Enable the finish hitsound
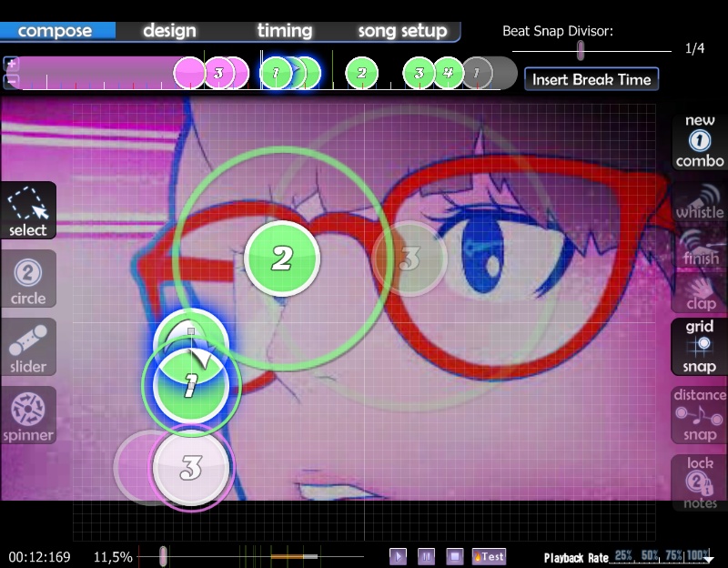Screen dimensions: 728x568 [700, 248]
